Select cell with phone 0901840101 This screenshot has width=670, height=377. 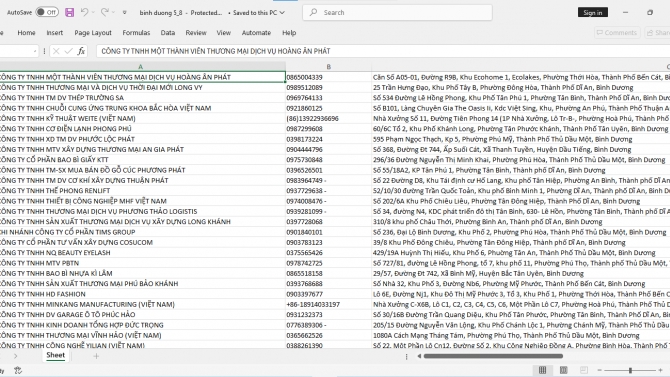(328, 232)
